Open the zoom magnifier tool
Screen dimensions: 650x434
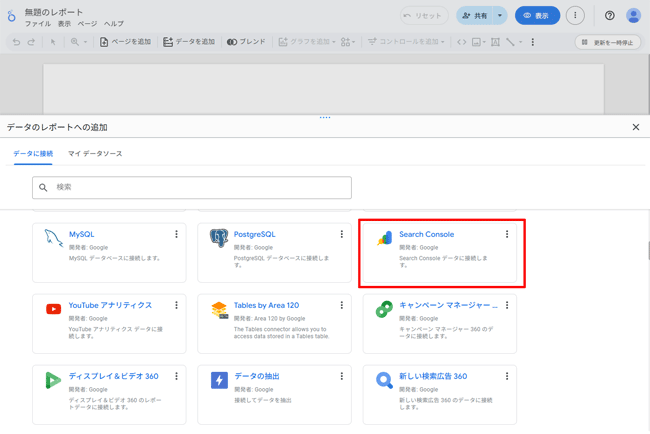(x=75, y=42)
